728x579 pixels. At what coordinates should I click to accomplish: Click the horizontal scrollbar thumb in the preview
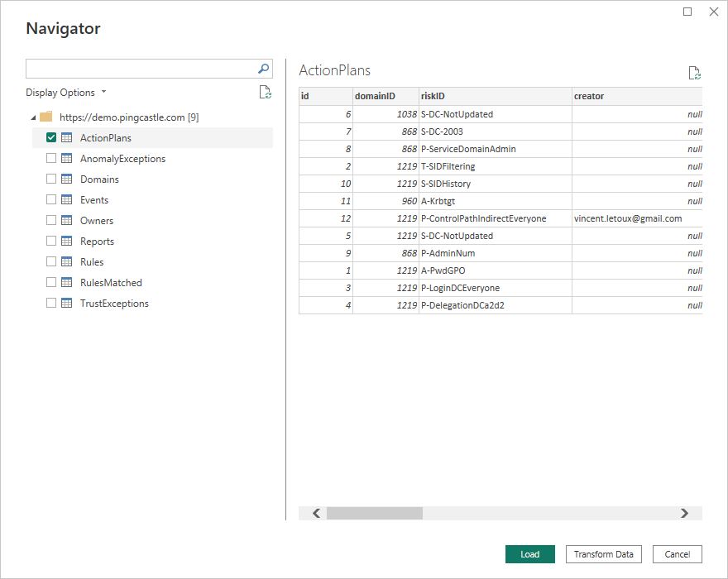(374, 513)
